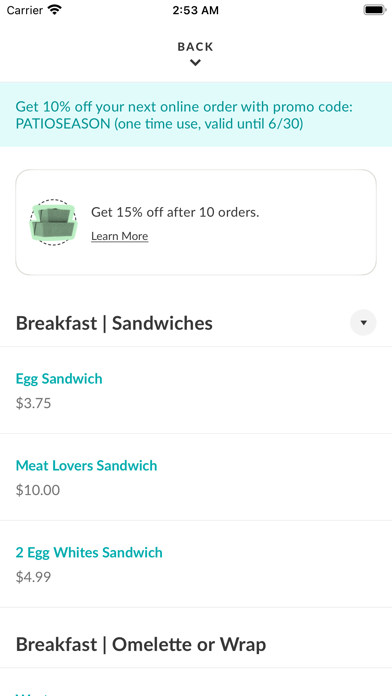Tap the $4.99 Egg Whites price
This screenshot has height=696, width=392.
[x=33, y=577]
